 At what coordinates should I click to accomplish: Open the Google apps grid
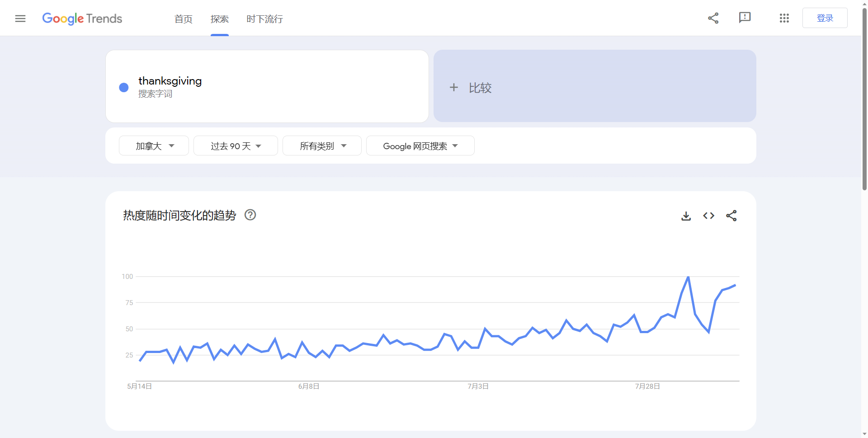pos(784,18)
